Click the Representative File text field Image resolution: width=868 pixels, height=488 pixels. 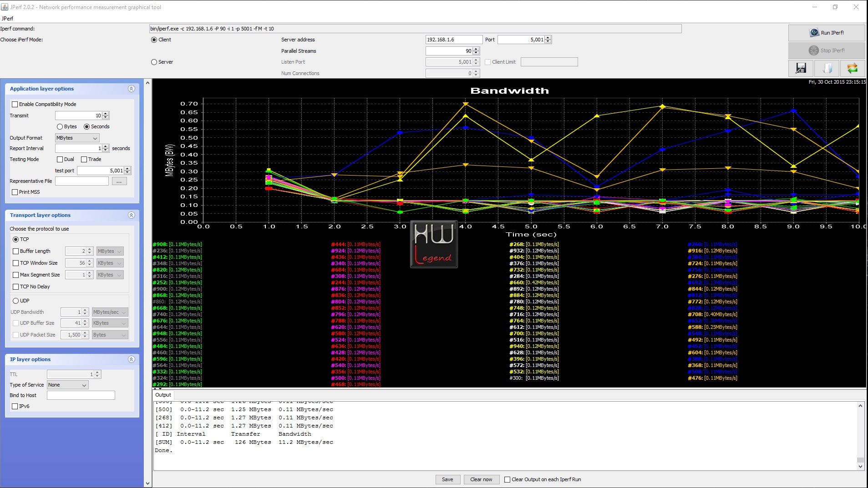click(82, 181)
